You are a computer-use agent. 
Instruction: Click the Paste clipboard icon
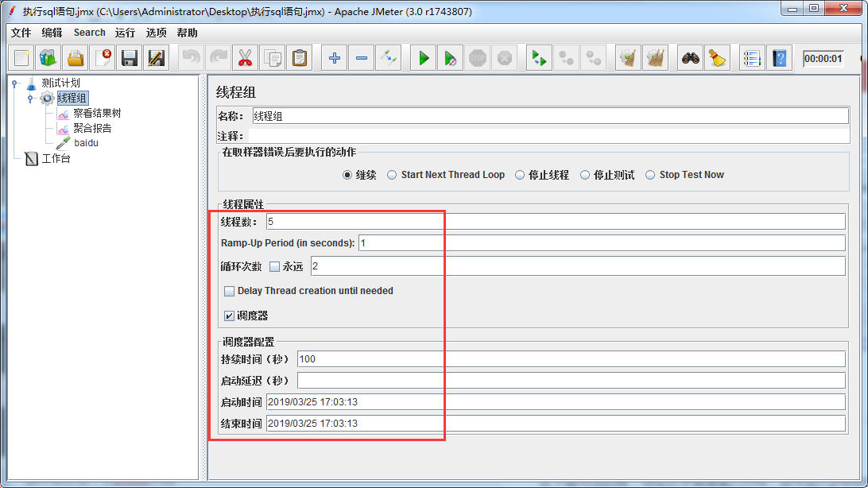pos(300,58)
